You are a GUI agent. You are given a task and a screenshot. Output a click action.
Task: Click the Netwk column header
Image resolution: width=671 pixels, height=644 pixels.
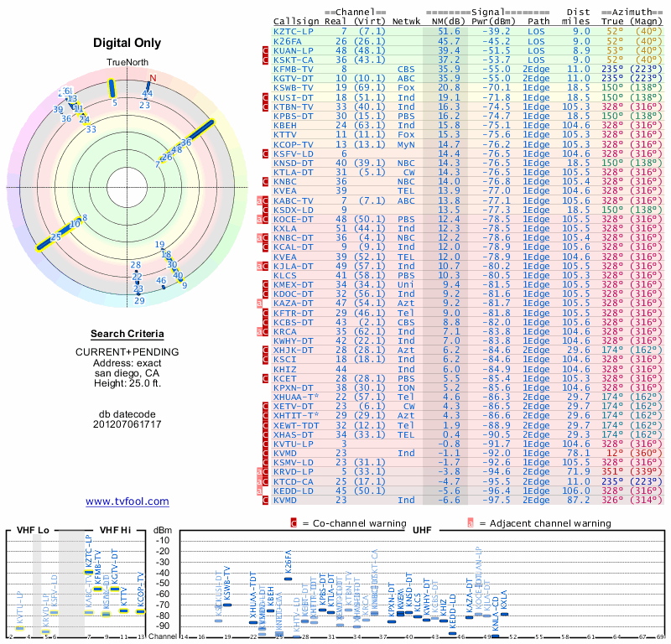tap(406, 22)
